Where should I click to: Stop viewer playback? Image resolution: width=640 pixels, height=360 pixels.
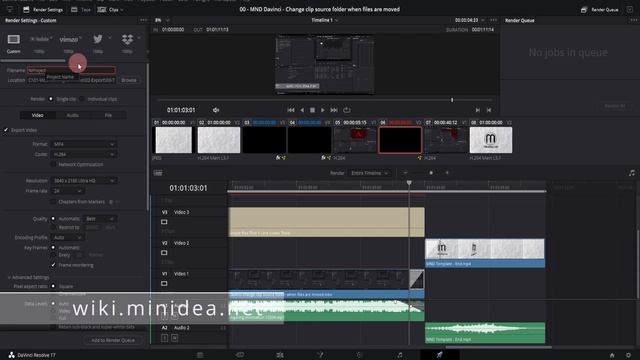click(312, 110)
